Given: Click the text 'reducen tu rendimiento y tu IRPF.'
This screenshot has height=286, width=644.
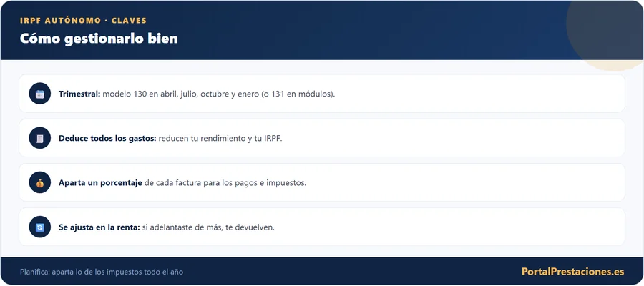Looking at the screenshot, I should [x=220, y=138].
